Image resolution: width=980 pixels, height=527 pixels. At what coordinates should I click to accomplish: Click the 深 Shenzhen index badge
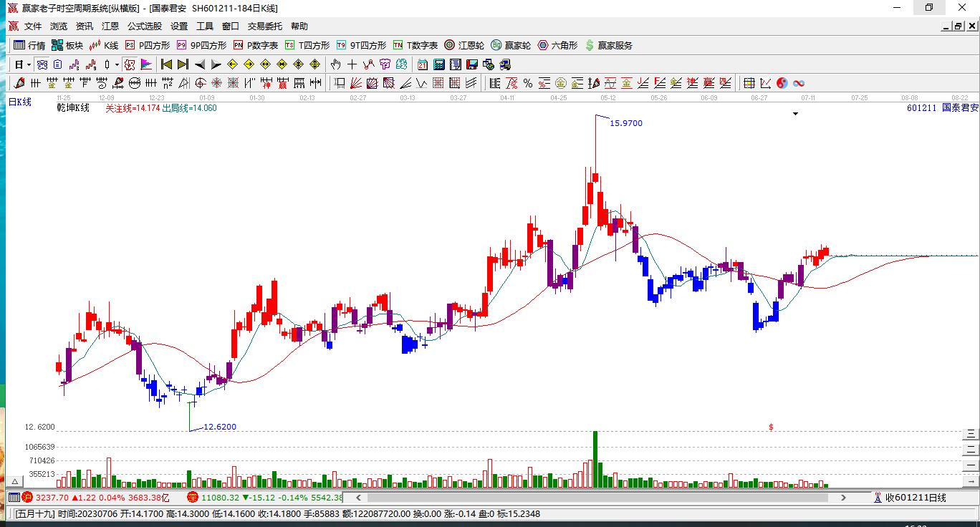tap(193, 497)
